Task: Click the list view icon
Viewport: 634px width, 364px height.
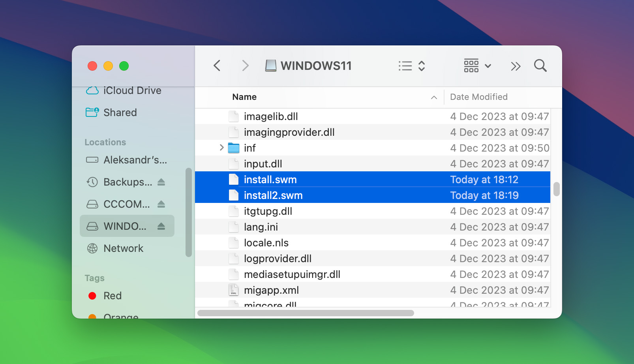Action: [x=405, y=66]
